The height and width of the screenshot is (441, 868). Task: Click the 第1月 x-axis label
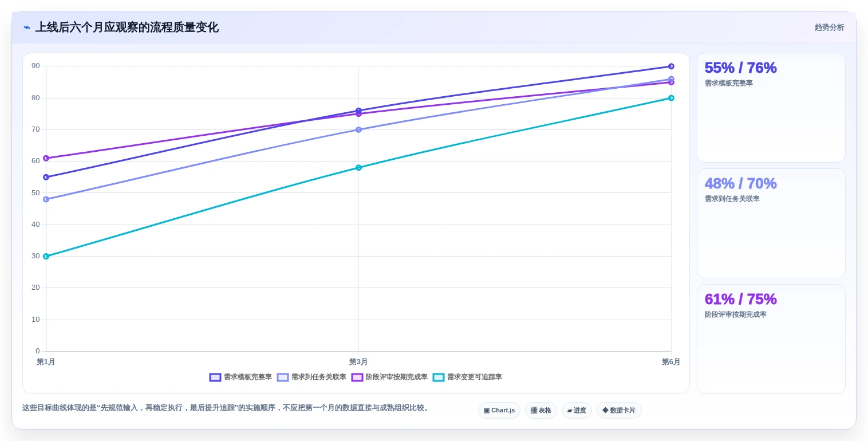pyautogui.click(x=46, y=362)
